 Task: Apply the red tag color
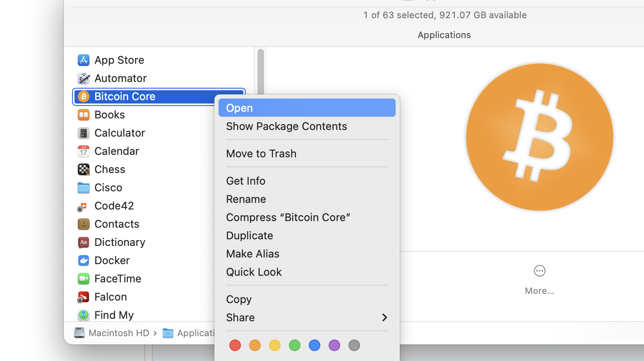235,345
